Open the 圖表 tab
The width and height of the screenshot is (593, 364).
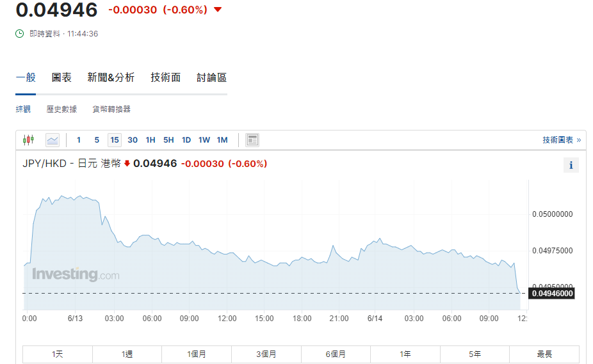click(x=61, y=77)
